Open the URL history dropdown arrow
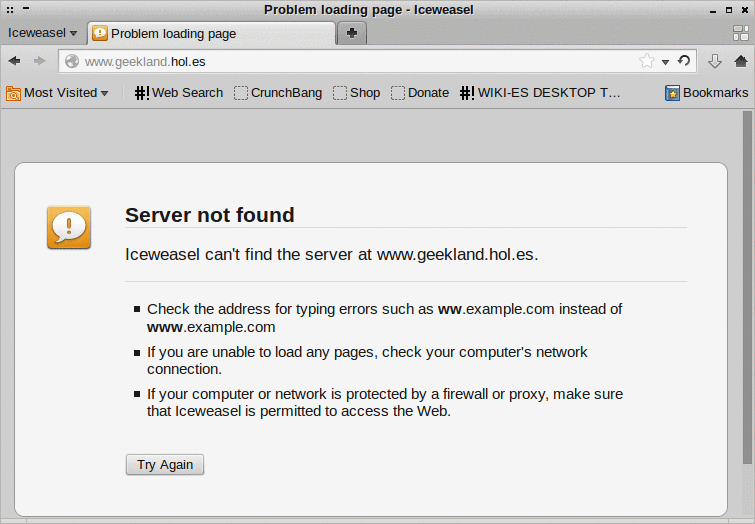 (665, 62)
